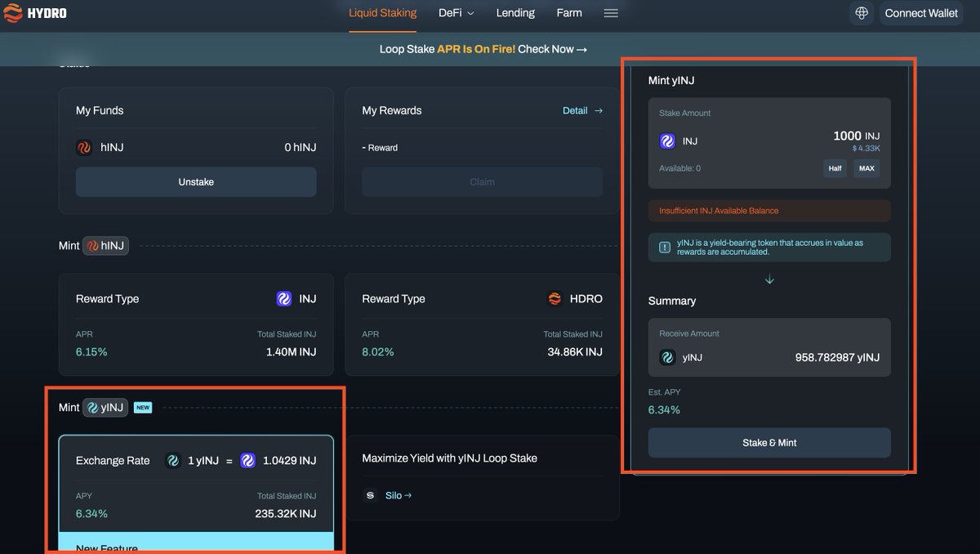
Task: Click the yINJ icon in Receive Amount
Action: [667, 358]
